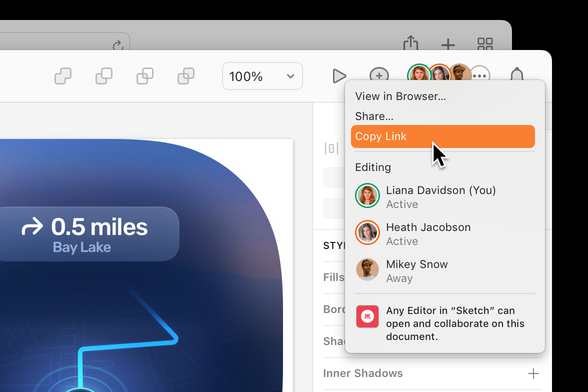Image resolution: width=588 pixels, height=392 pixels.
Task: Apply the Difference boolean operation icon
Action: [186, 76]
